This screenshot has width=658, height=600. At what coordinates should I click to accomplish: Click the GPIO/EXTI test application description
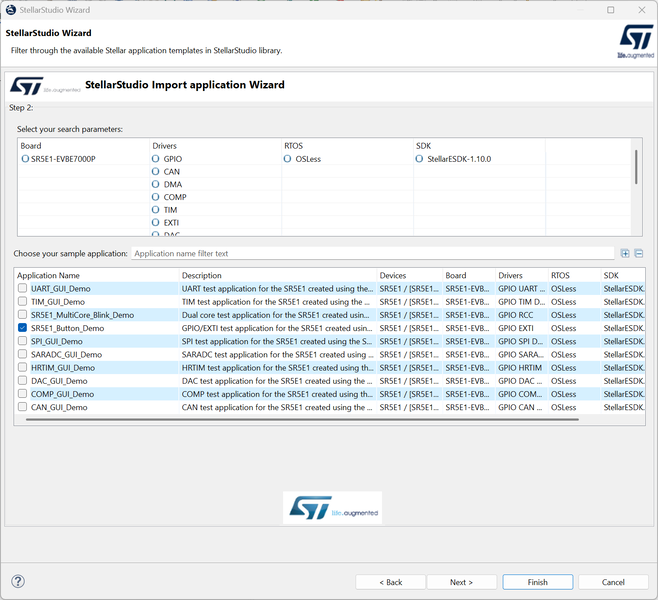click(277, 328)
